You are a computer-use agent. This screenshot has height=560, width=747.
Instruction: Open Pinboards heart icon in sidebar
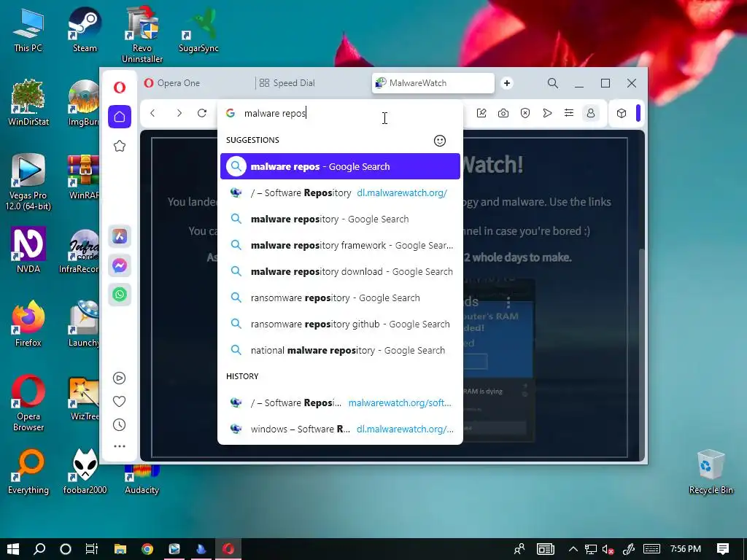[119, 402]
